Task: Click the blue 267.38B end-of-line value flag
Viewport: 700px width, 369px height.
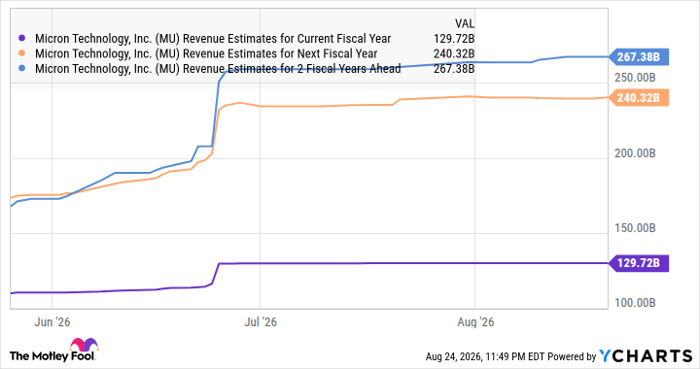Action: 639,57
